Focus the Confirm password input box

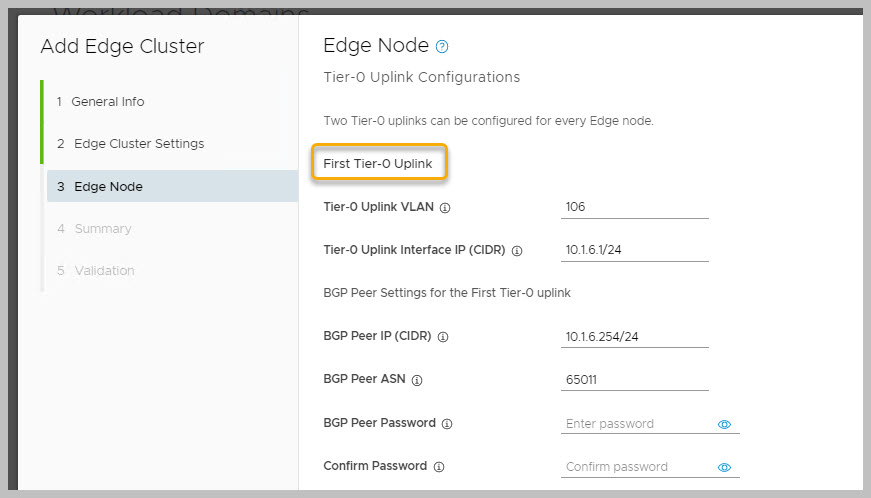[636, 467]
